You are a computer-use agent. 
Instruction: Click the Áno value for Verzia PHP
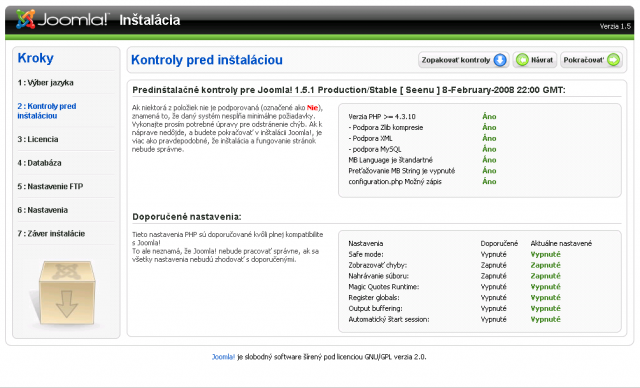(x=489, y=116)
